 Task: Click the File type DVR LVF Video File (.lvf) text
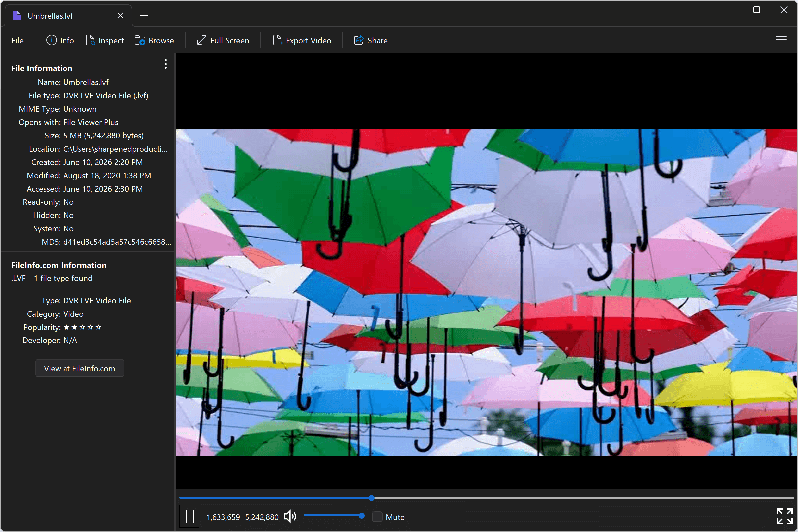tap(106, 96)
